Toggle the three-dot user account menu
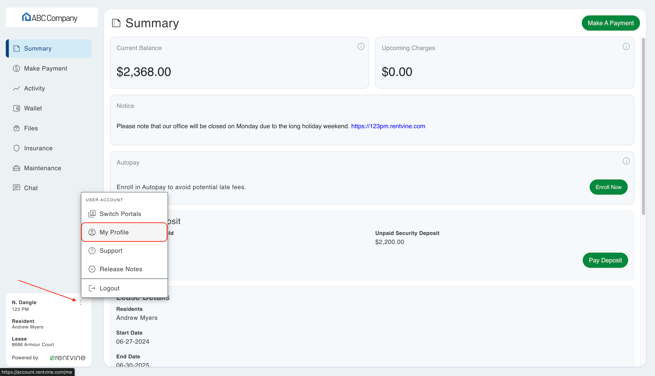Image resolution: width=655 pixels, height=376 pixels. (81, 302)
